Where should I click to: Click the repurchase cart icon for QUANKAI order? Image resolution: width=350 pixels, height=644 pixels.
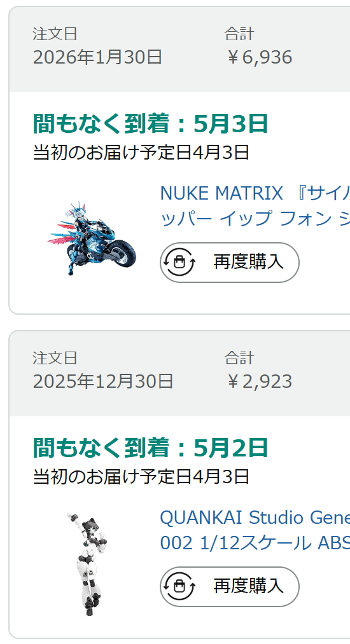[x=179, y=587]
